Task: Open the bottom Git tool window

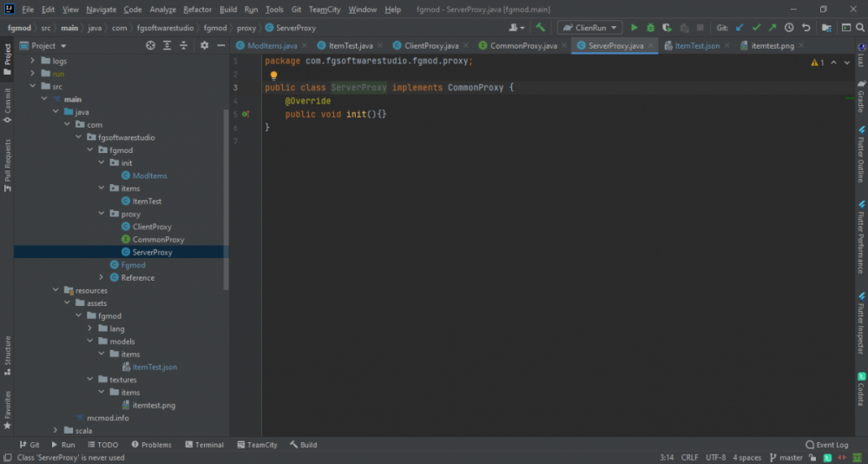Action: 30,445
